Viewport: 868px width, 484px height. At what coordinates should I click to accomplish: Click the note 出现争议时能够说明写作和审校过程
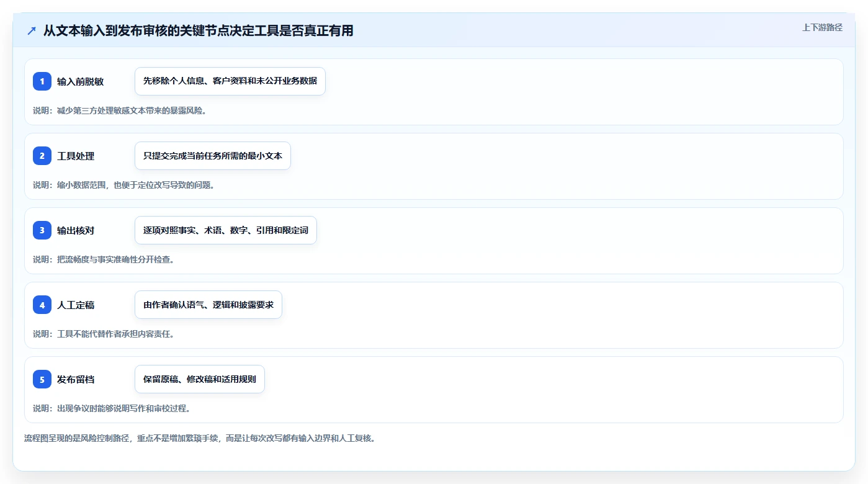pyautogui.click(x=112, y=408)
